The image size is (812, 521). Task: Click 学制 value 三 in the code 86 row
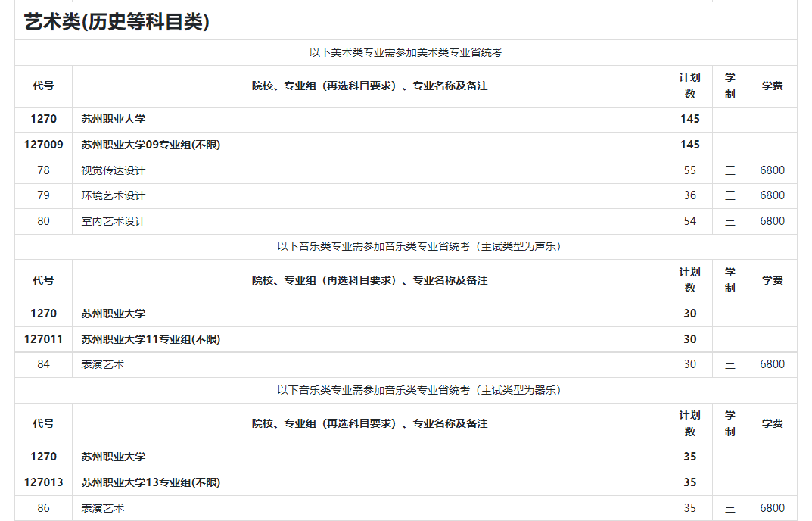(730, 508)
